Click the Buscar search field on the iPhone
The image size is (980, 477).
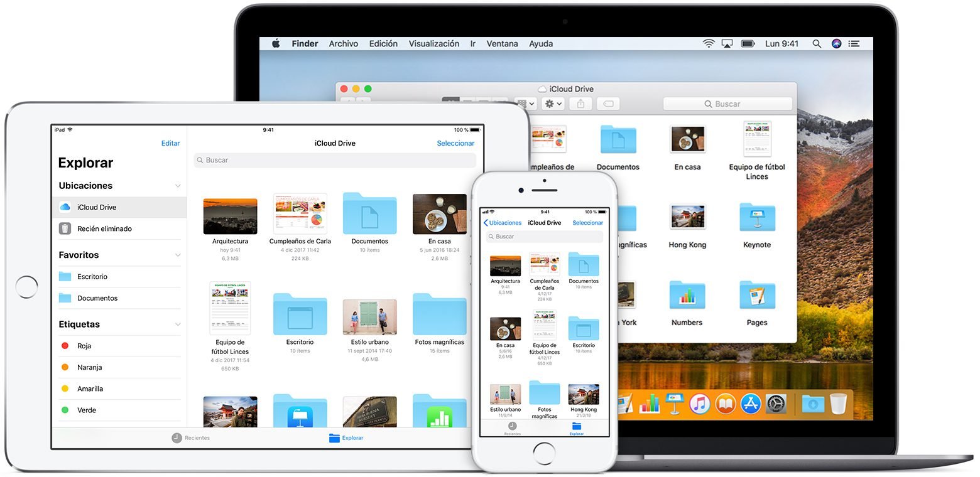tap(544, 237)
